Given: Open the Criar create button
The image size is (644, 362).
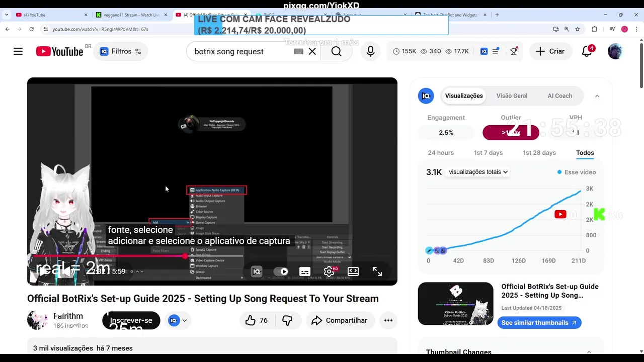Looking at the screenshot, I should pos(550,51).
